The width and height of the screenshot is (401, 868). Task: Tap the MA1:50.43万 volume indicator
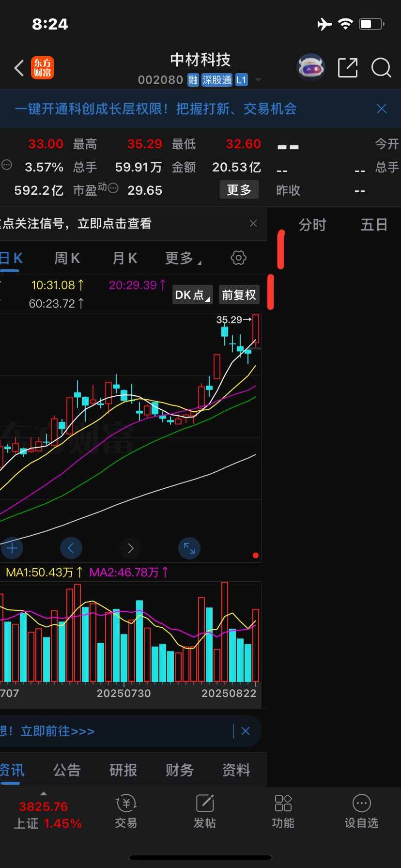(x=44, y=573)
